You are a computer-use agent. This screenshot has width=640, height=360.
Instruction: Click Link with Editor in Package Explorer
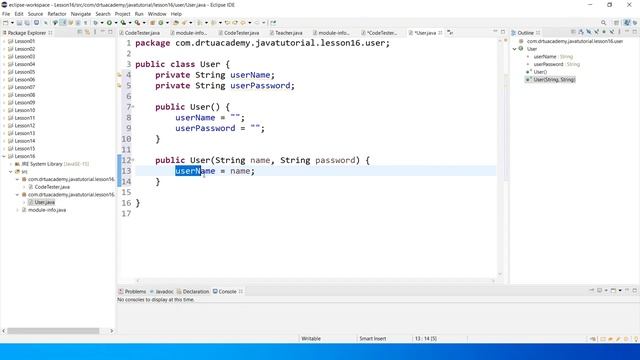pos(87,32)
